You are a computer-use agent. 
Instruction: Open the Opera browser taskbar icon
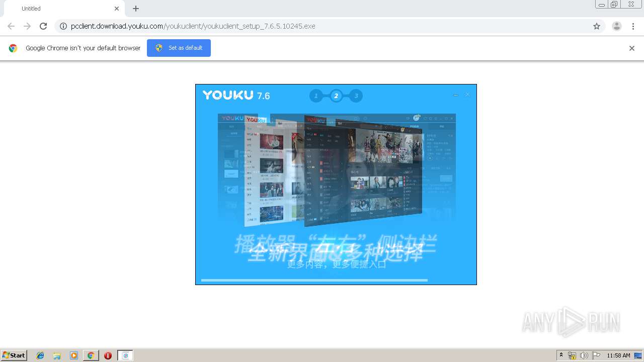tap(108, 355)
